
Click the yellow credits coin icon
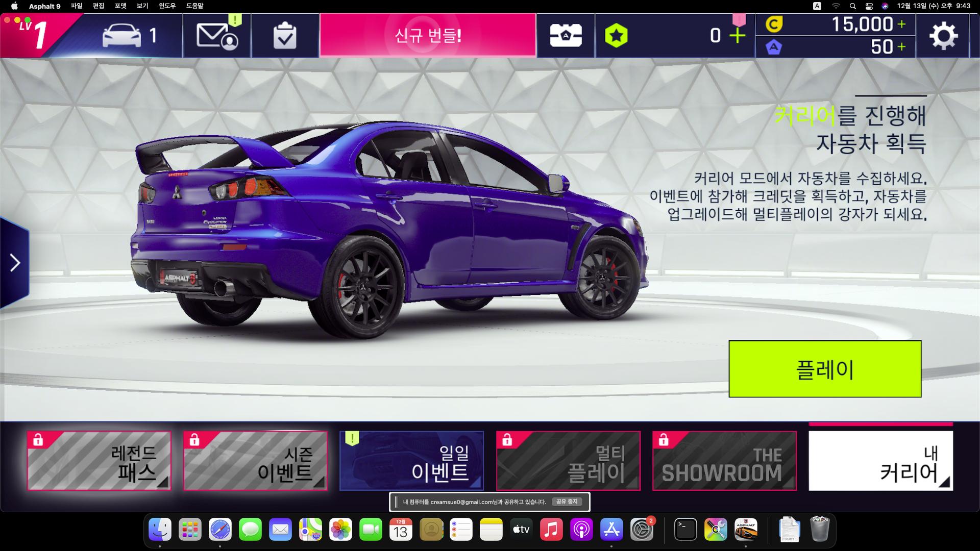[774, 24]
